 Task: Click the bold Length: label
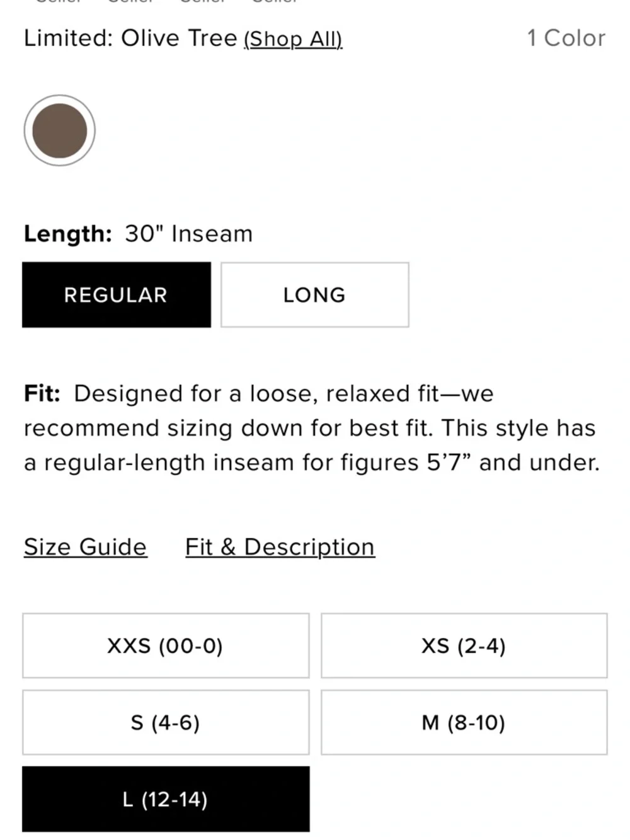coord(68,234)
